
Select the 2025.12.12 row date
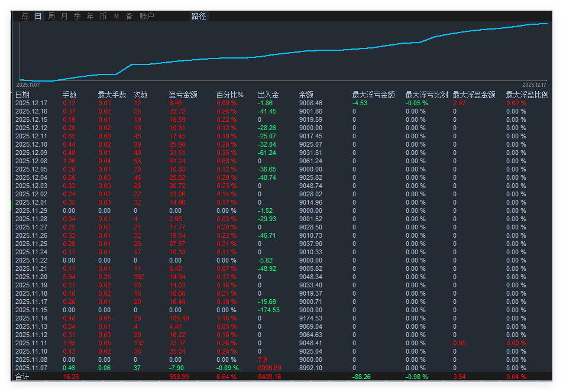(31, 128)
